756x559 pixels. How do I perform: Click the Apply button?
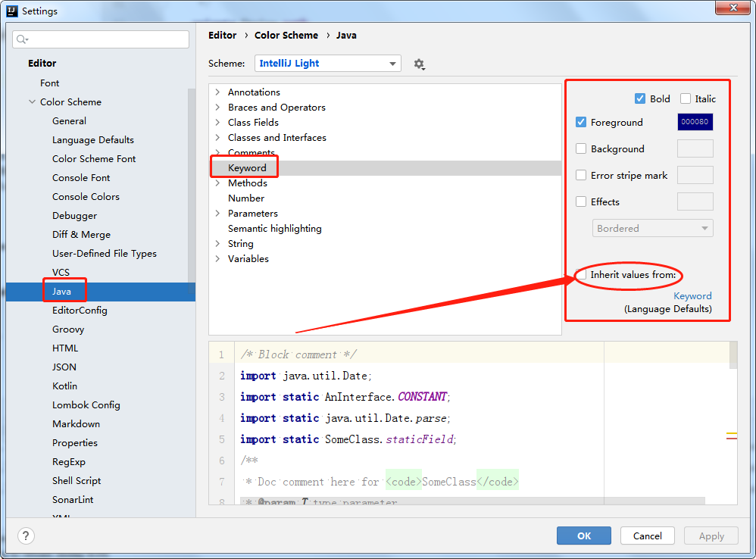[x=711, y=536]
